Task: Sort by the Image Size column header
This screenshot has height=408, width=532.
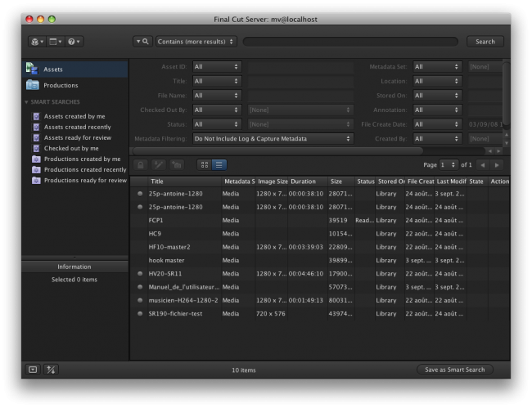Action: 272,182
